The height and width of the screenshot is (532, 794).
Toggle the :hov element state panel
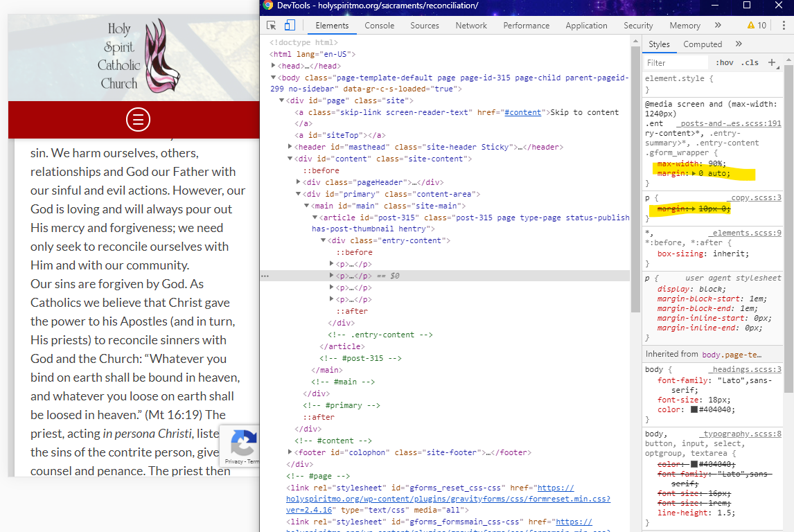(724, 62)
